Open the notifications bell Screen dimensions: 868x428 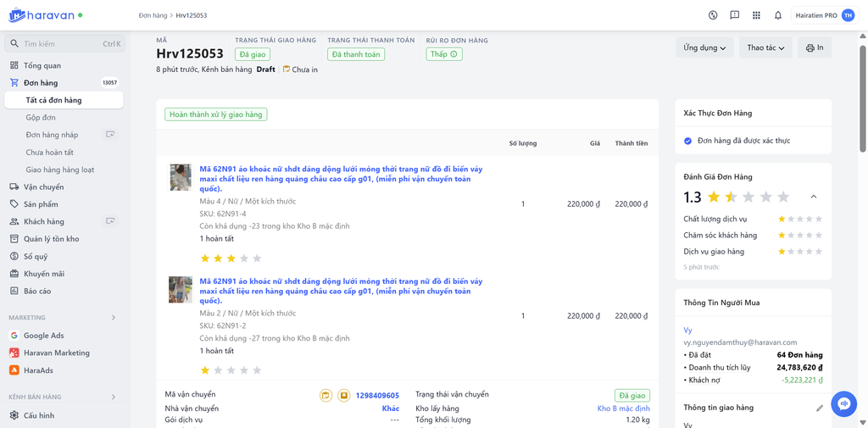pos(778,15)
